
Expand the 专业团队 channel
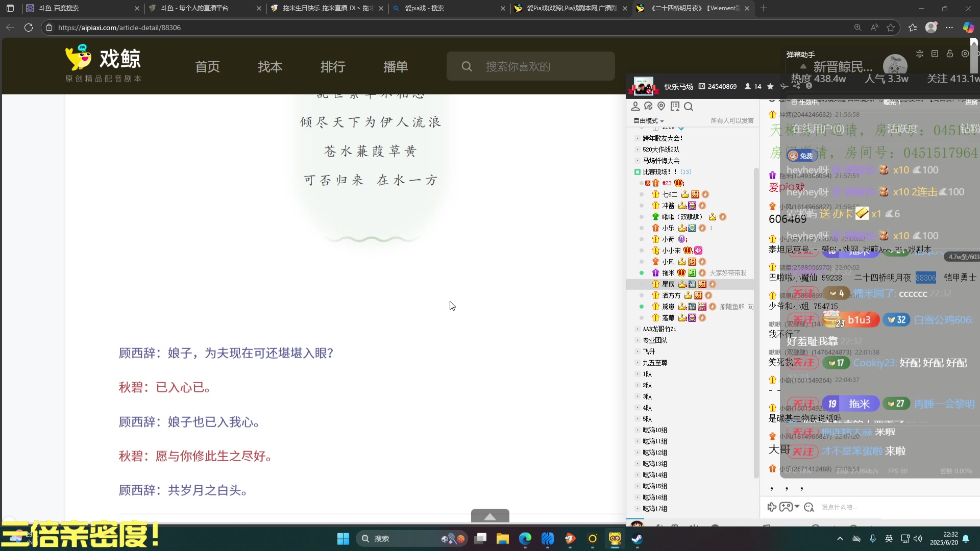pos(655,340)
